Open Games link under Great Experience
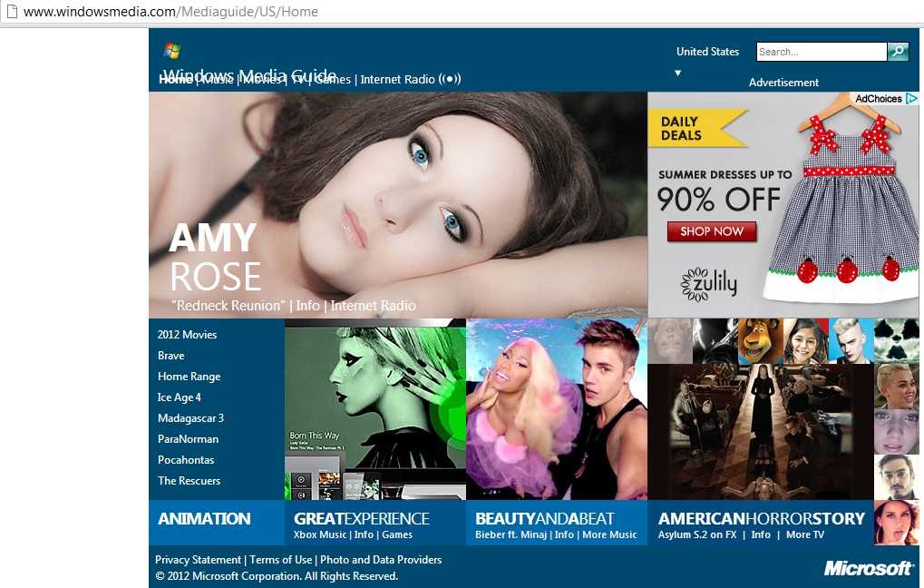Viewport: 924px width, 588px height. pos(397,535)
